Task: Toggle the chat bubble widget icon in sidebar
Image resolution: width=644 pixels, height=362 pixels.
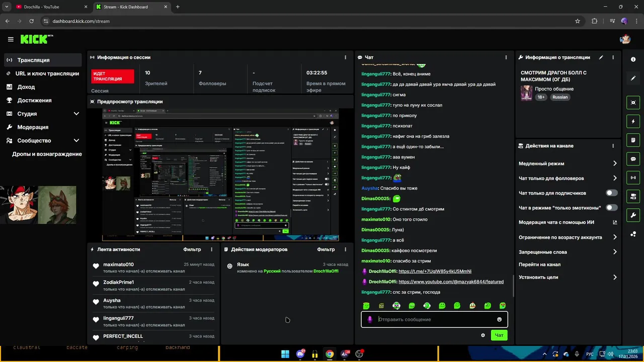Action: click(633, 159)
